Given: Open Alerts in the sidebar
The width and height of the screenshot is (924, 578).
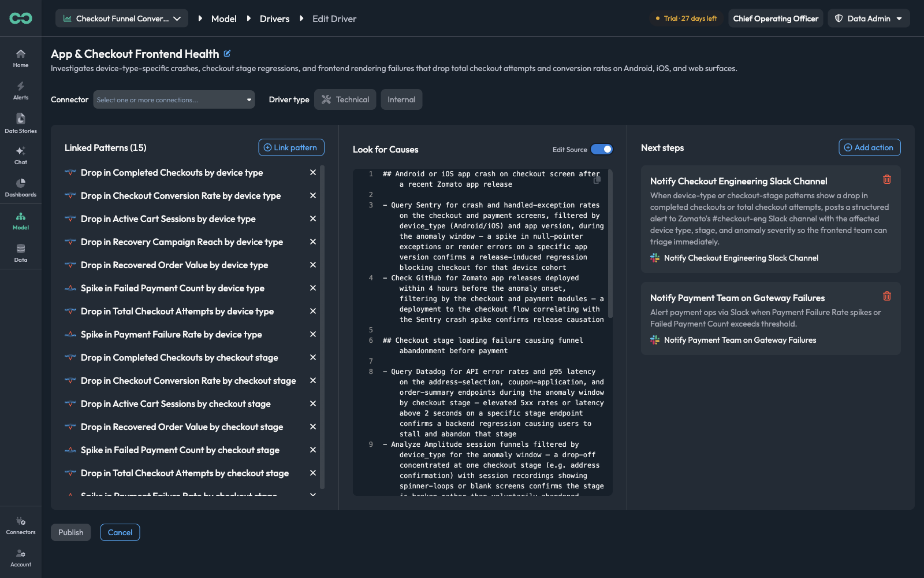Looking at the screenshot, I should click(21, 90).
